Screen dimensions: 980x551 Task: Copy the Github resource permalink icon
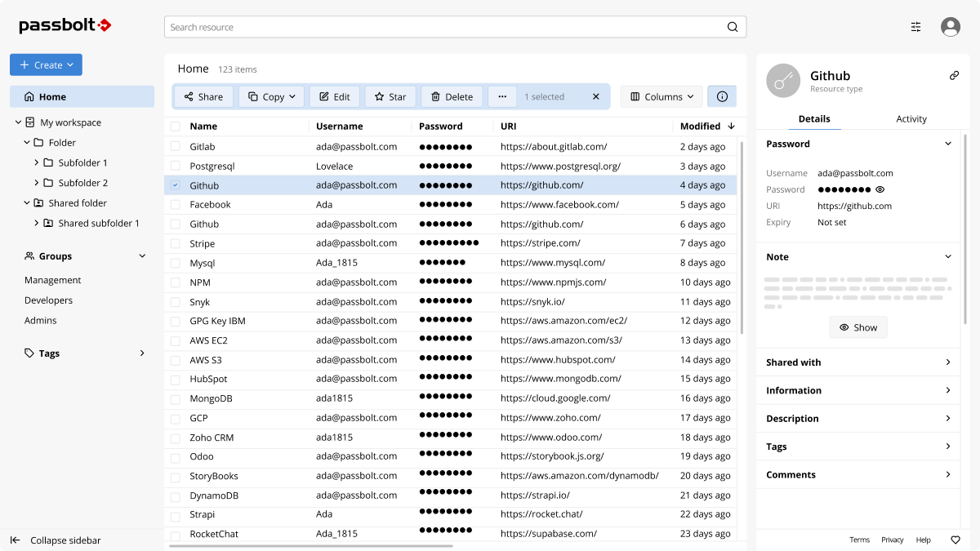point(954,75)
